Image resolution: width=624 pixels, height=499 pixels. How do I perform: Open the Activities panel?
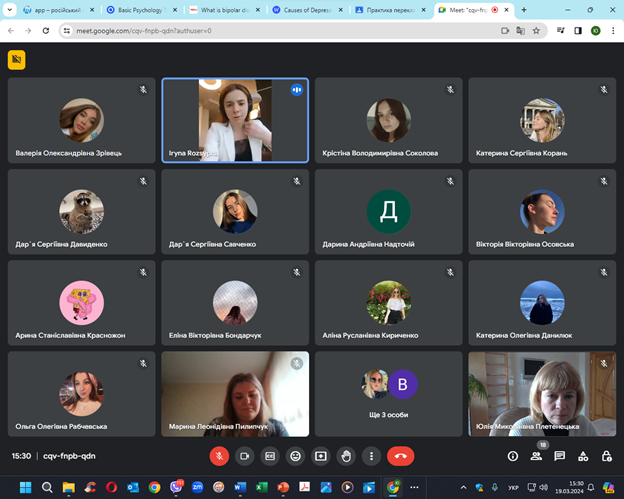[x=583, y=455]
